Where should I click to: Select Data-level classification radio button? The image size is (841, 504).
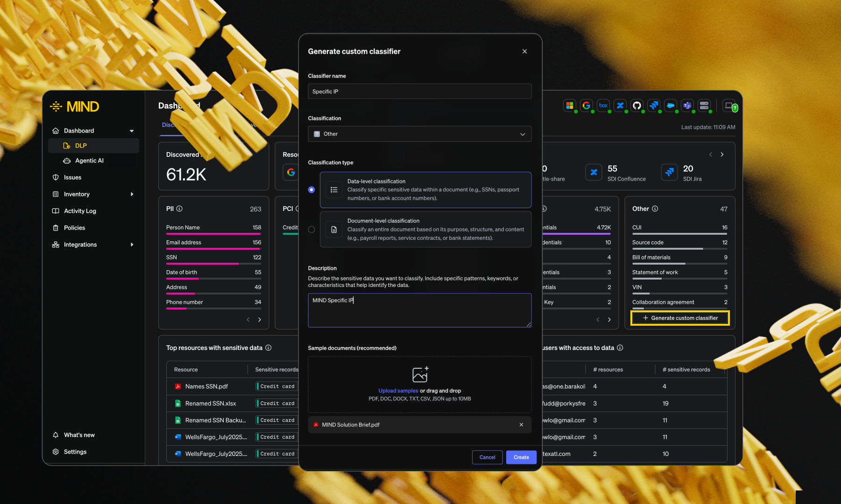point(311,190)
